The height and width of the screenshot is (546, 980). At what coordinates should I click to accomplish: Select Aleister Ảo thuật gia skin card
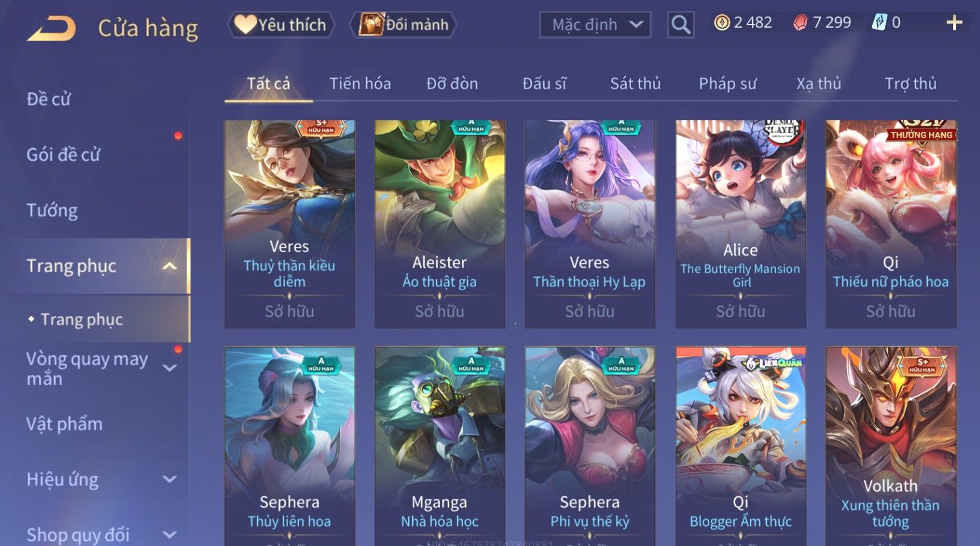click(440, 224)
